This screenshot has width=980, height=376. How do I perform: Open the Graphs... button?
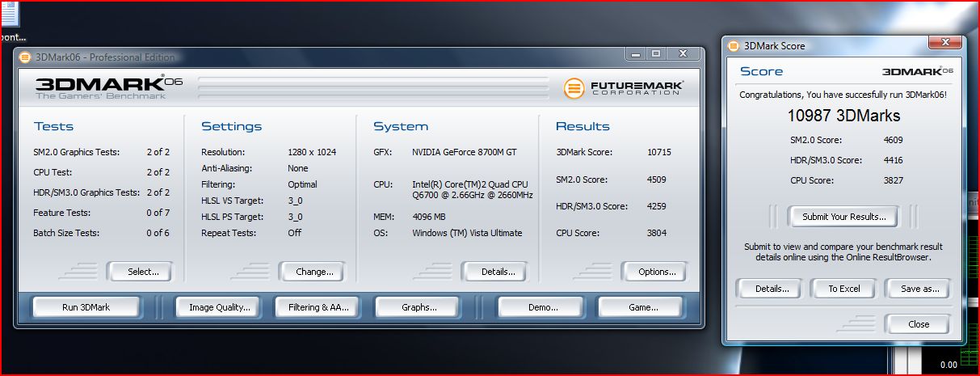(x=418, y=307)
